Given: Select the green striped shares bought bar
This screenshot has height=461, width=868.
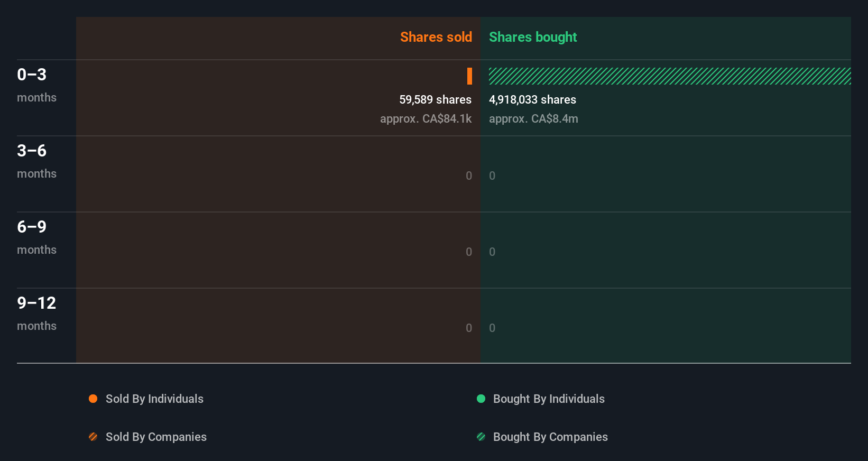Looking at the screenshot, I should (x=670, y=76).
